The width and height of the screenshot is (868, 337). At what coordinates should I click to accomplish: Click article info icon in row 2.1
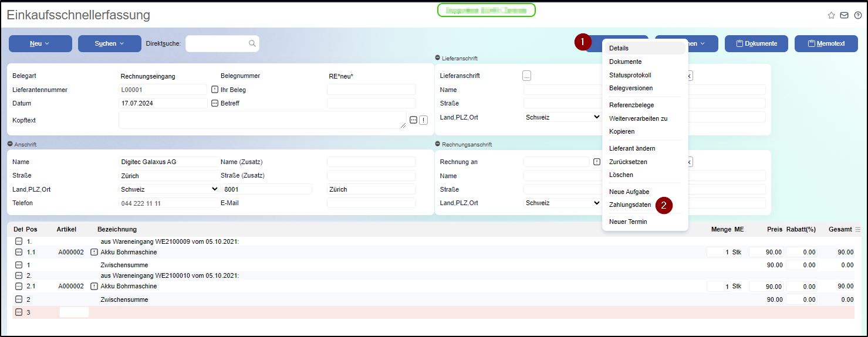[94, 287]
